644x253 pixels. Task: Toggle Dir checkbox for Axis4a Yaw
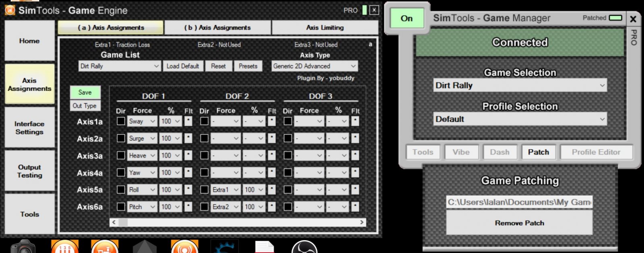pyautogui.click(x=121, y=172)
